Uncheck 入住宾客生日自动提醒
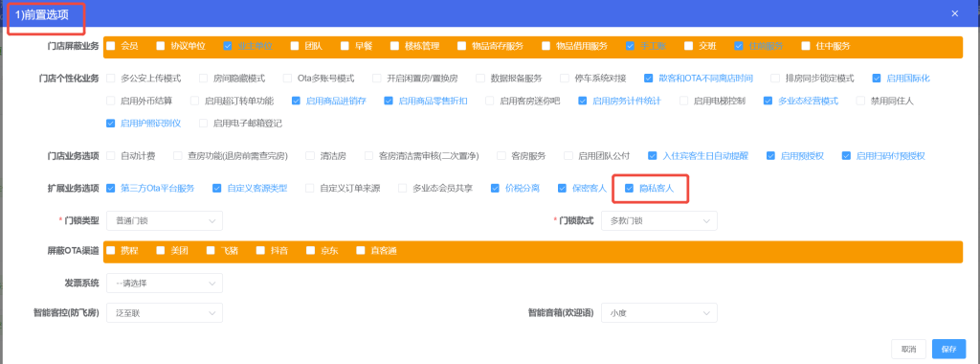980x364 pixels. (653, 156)
